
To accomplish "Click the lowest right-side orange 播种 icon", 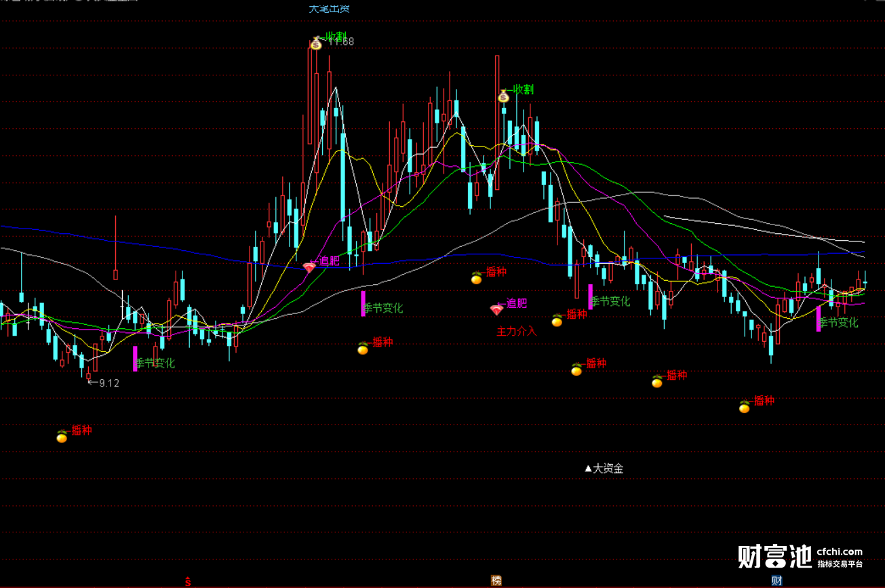I will [745, 406].
